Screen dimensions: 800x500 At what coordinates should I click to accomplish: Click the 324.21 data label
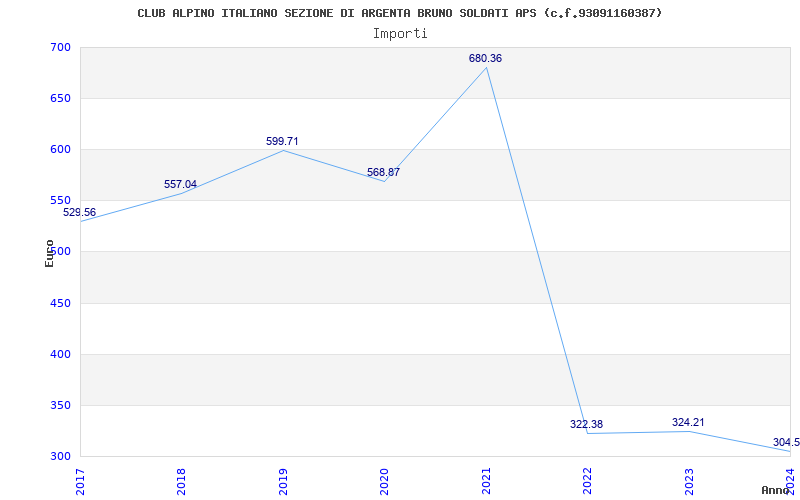coord(688,422)
